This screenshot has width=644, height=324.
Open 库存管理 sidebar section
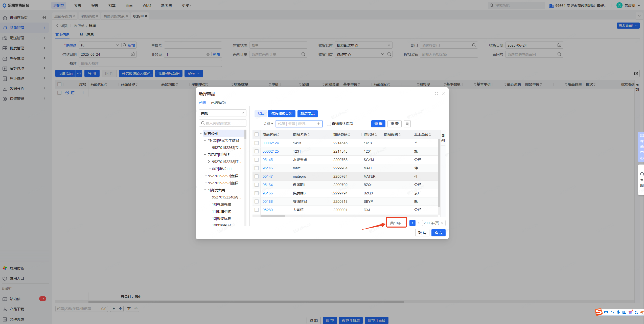[x=25, y=58]
